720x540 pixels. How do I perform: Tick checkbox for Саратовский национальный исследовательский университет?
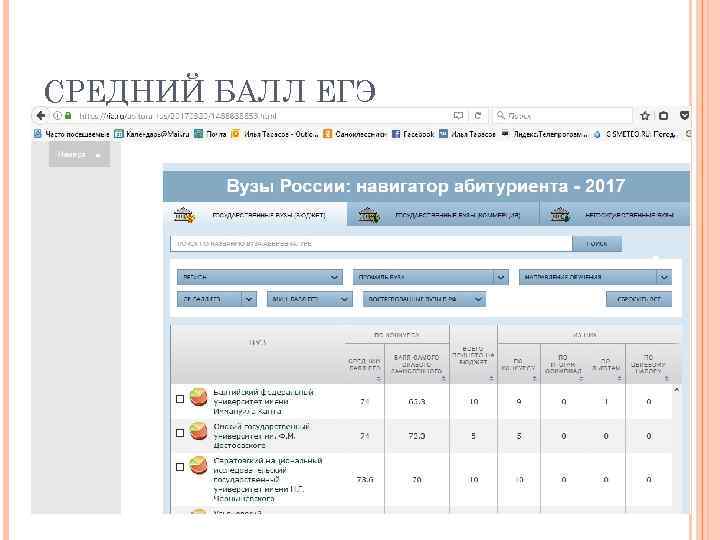coord(180,467)
